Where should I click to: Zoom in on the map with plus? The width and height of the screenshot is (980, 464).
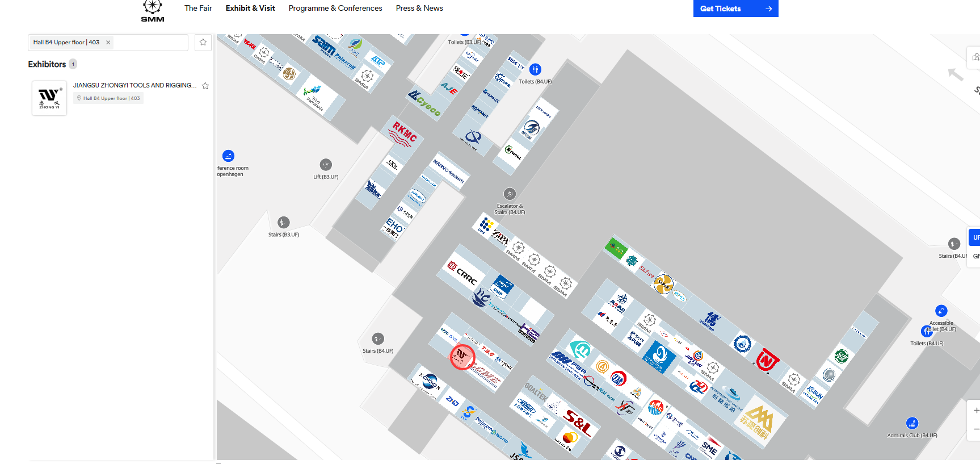coord(975,410)
